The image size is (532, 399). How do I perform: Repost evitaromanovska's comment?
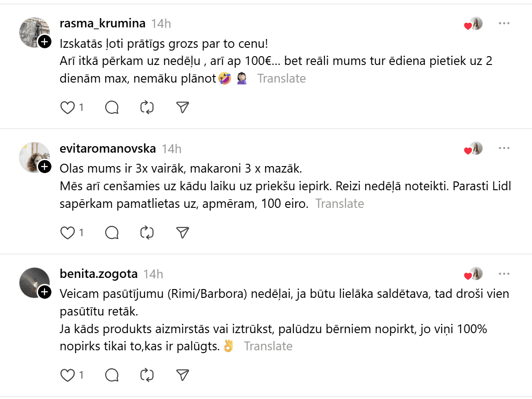click(x=147, y=232)
